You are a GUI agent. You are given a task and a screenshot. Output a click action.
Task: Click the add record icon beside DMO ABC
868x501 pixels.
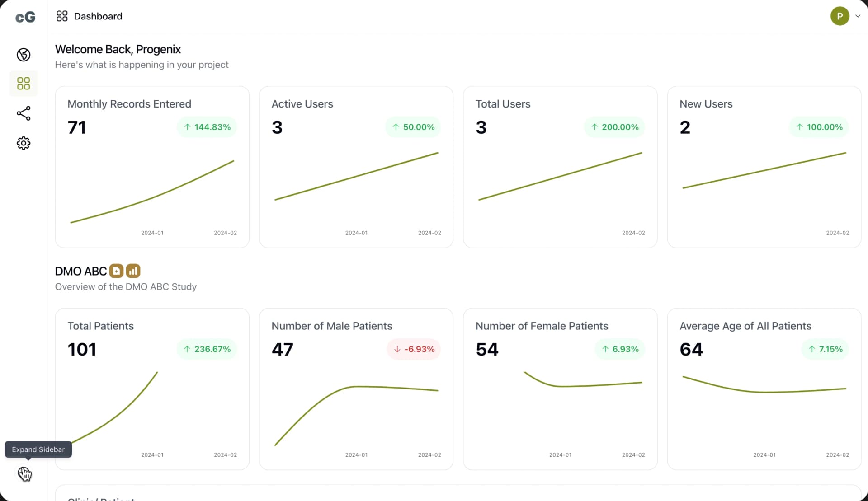click(116, 271)
